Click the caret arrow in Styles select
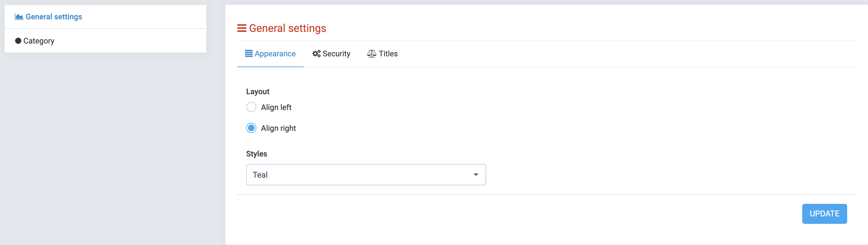The width and height of the screenshot is (868, 245). point(475,175)
